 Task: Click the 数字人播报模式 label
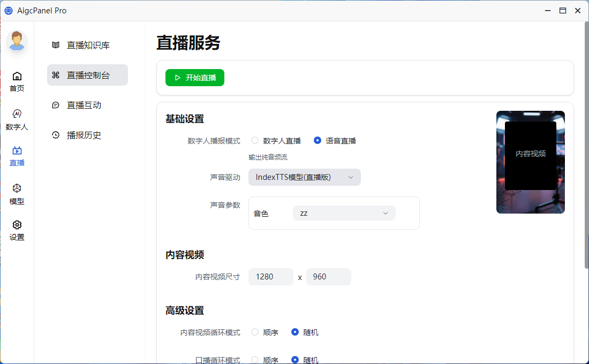tap(214, 141)
